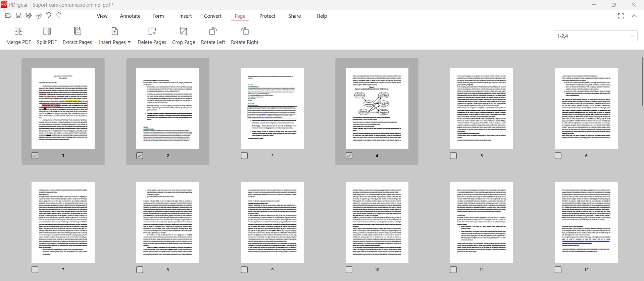
Task: Select page 11 thumbnail
Action: click(482, 223)
